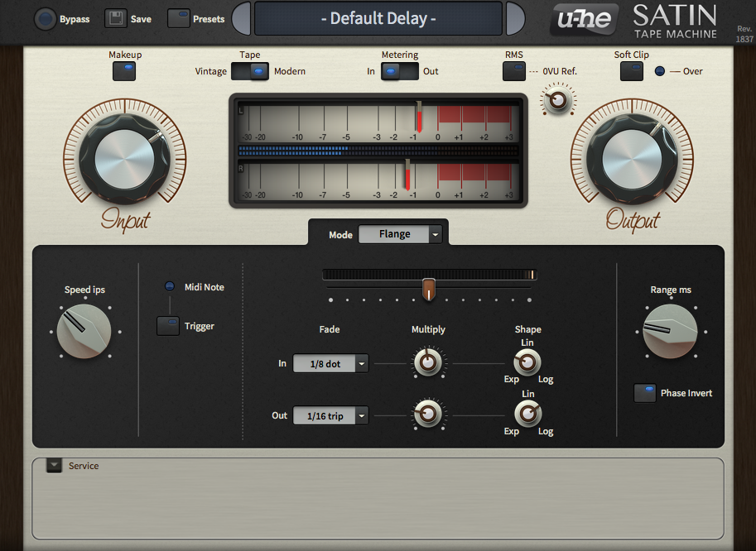Screen dimensions: 756x551
Task: Click the Fade In Multiply knob
Action: pyautogui.click(x=427, y=362)
